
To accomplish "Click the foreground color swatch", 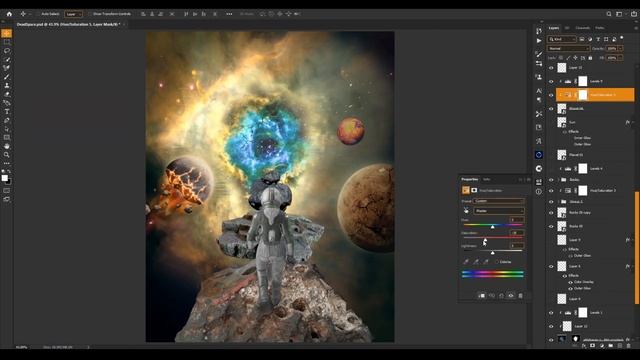I will point(4,178).
